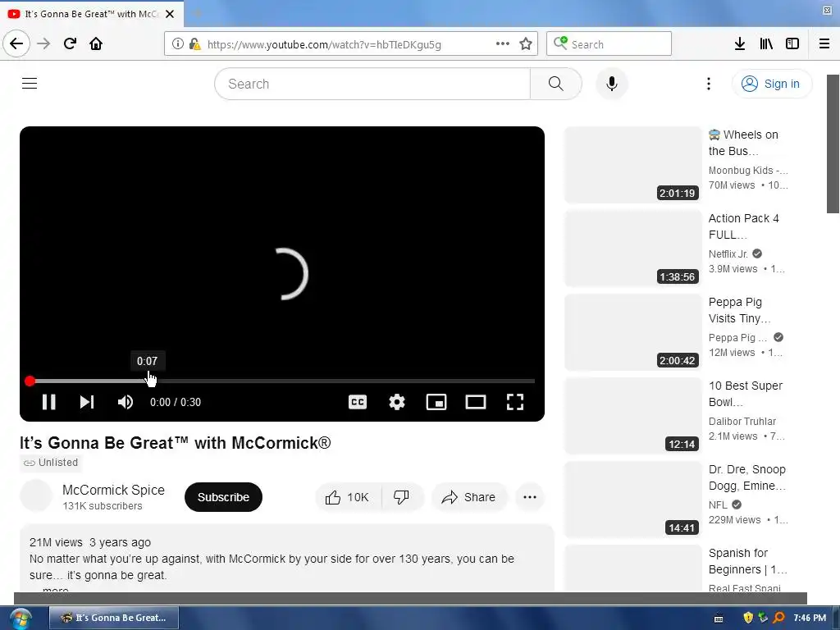This screenshot has width=840, height=630.
Task: Open YouTube settings three-dot menu
Action: (708, 84)
